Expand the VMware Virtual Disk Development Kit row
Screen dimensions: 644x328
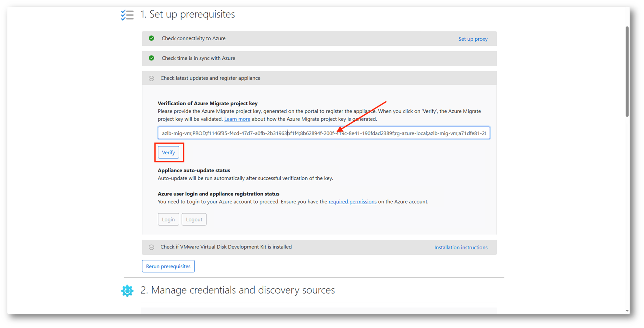[151, 247]
